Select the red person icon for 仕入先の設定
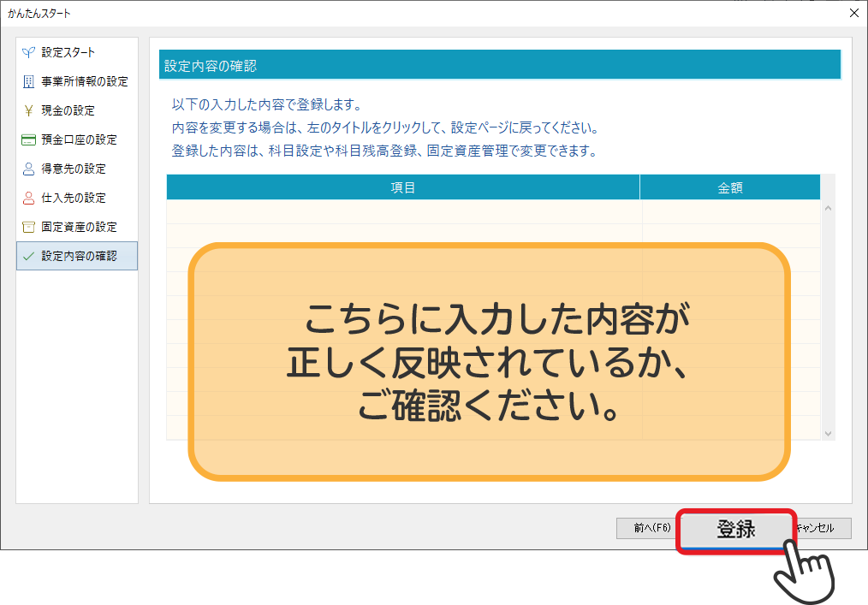This screenshot has width=868, height=605. [28, 198]
